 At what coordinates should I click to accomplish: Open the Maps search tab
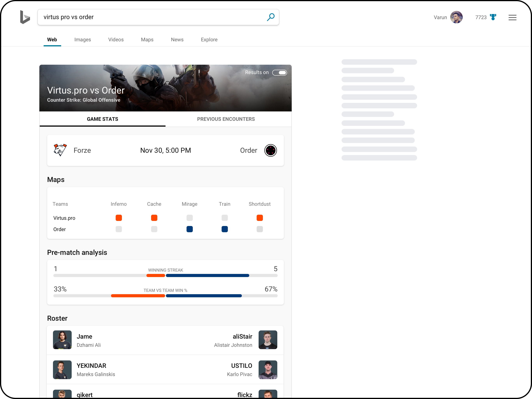[147, 40]
